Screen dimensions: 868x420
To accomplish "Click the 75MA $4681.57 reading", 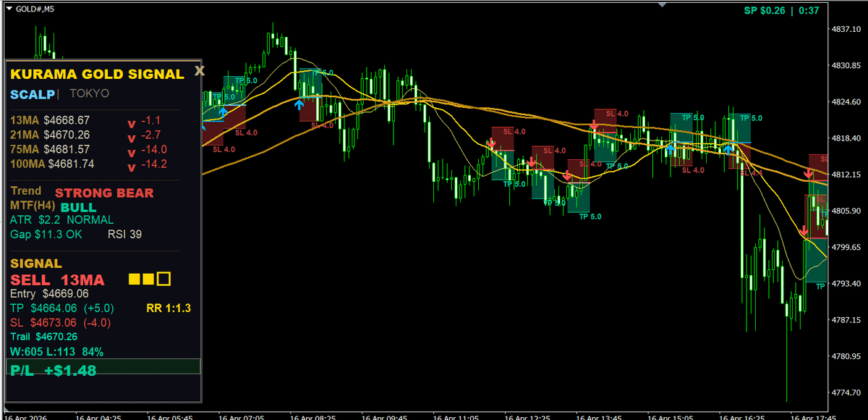I will [50, 149].
